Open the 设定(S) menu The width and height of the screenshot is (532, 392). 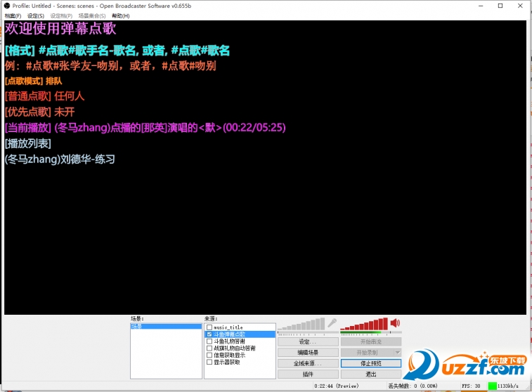(x=35, y=15)
